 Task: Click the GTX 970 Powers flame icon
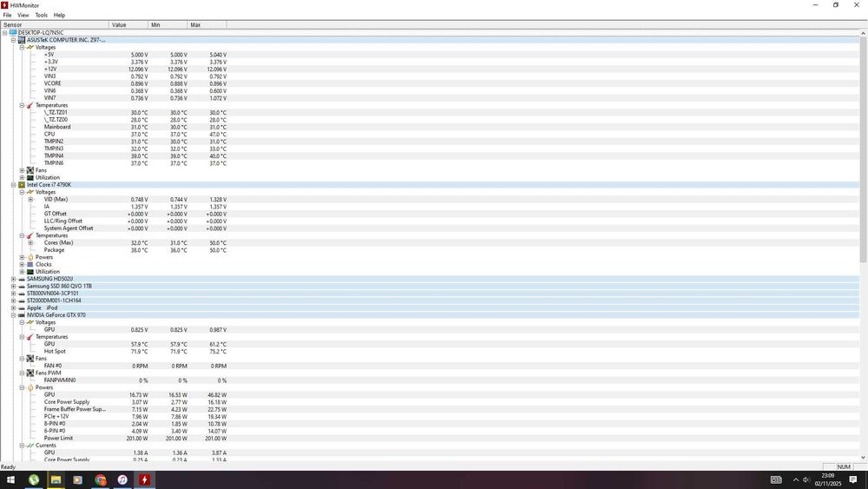point(30,387)
